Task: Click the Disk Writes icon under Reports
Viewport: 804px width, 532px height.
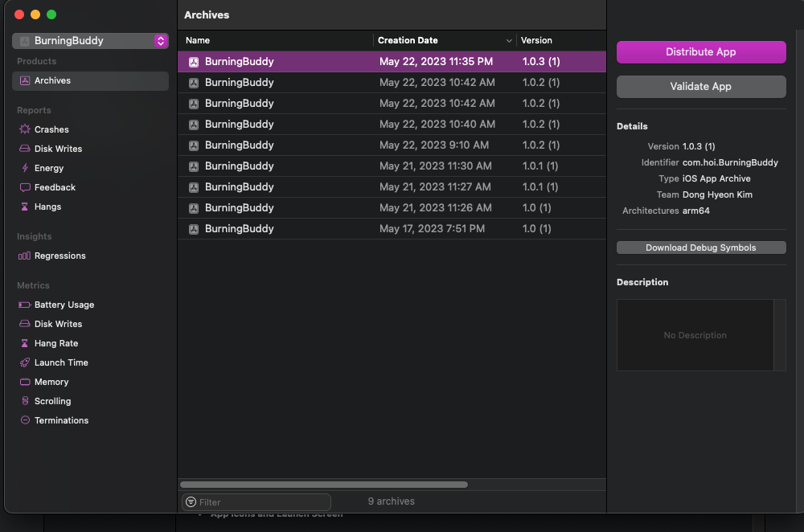Action: [25, 149]
